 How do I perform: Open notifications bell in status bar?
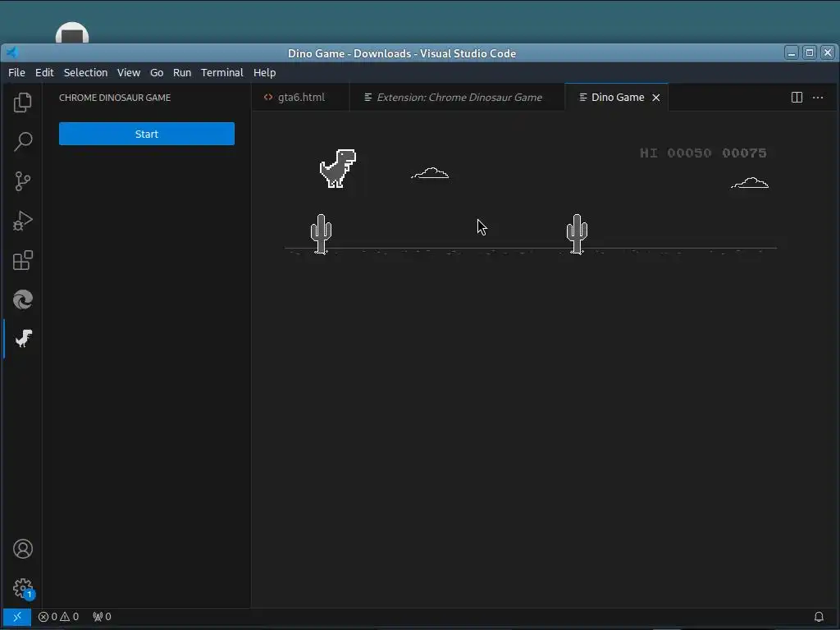point(819,617)
